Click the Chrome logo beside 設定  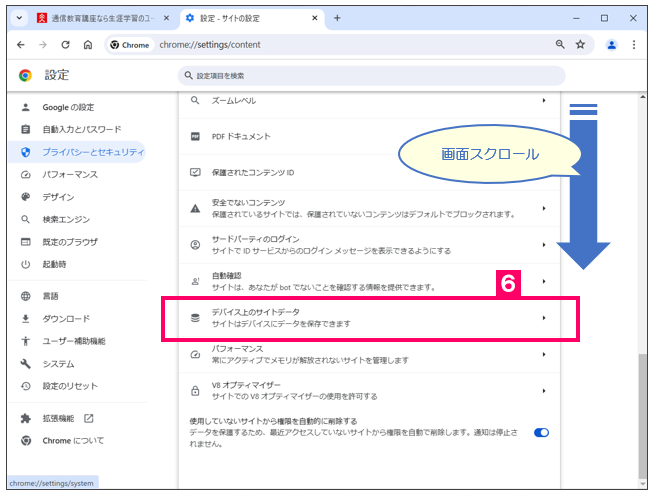pyautogui.click(x=25, y=75)
